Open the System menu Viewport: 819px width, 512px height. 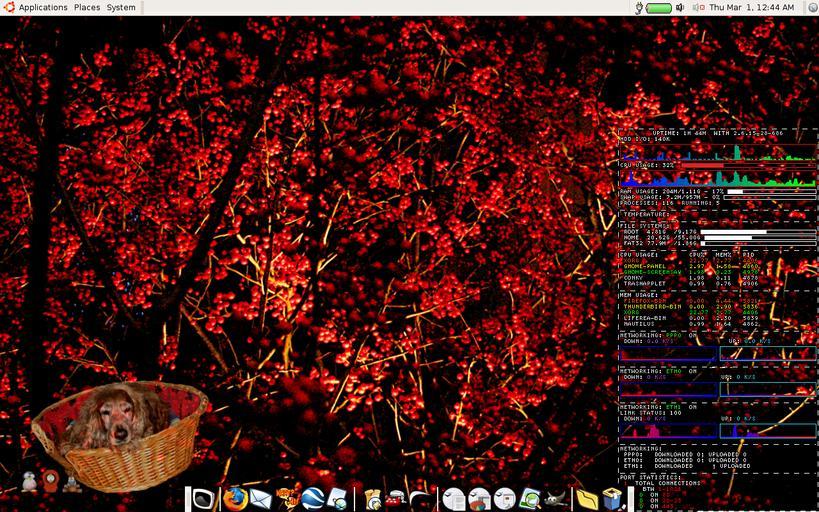[121, 7]
